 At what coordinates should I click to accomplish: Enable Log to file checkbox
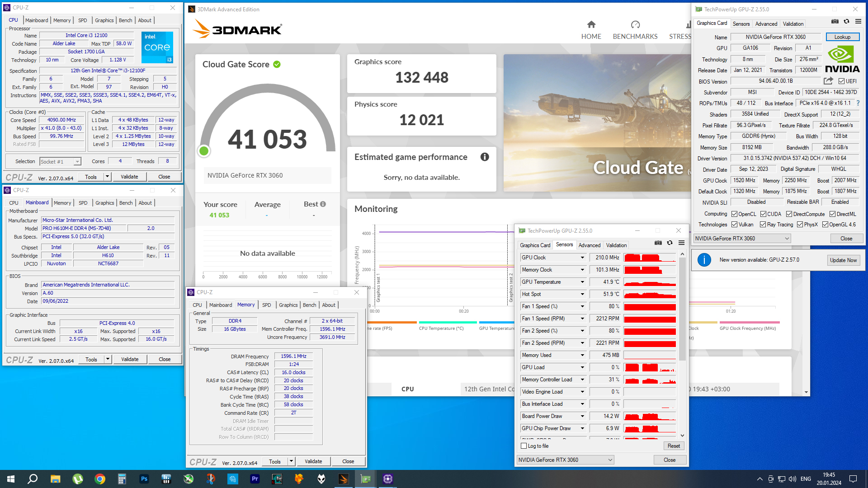[x=524, y=446]
